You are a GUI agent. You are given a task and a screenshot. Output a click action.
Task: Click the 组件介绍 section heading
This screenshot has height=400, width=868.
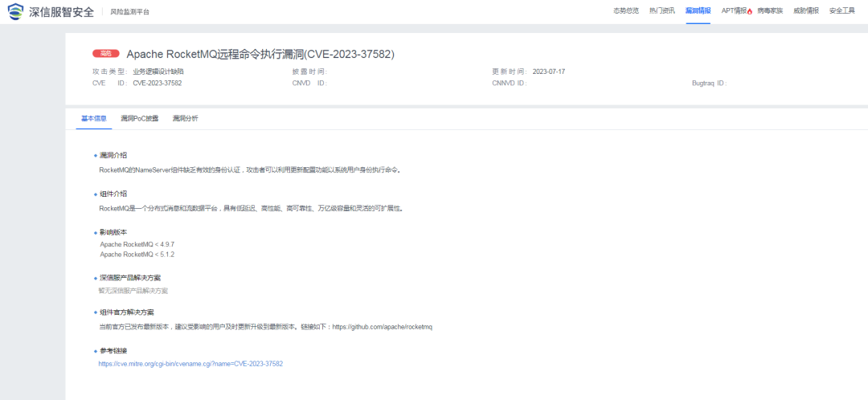click(x=113, y=194)
